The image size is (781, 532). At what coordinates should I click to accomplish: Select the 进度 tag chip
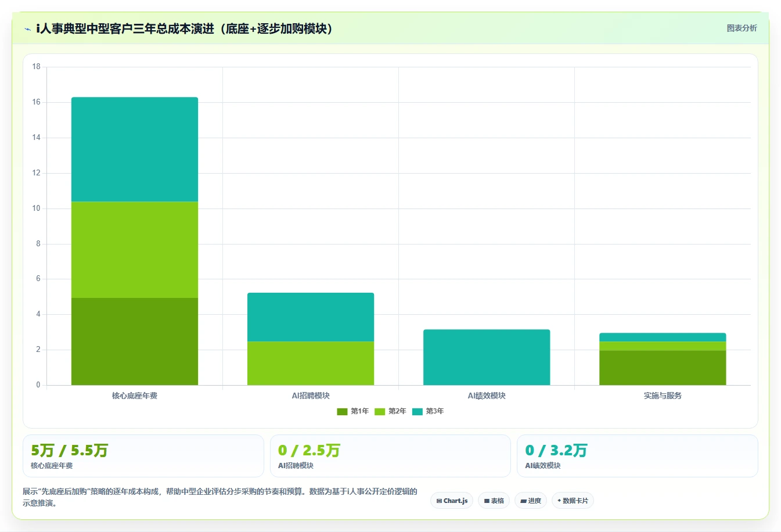(x=531, y=501)
